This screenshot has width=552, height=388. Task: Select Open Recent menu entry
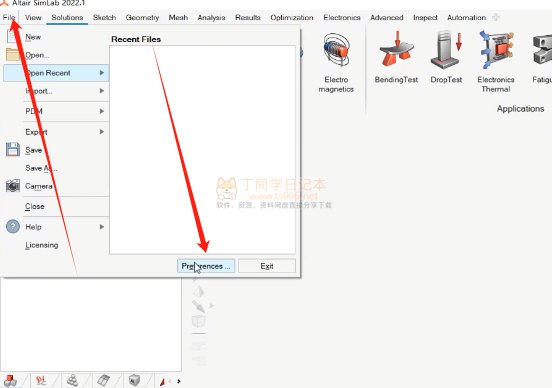coord(56,73)
